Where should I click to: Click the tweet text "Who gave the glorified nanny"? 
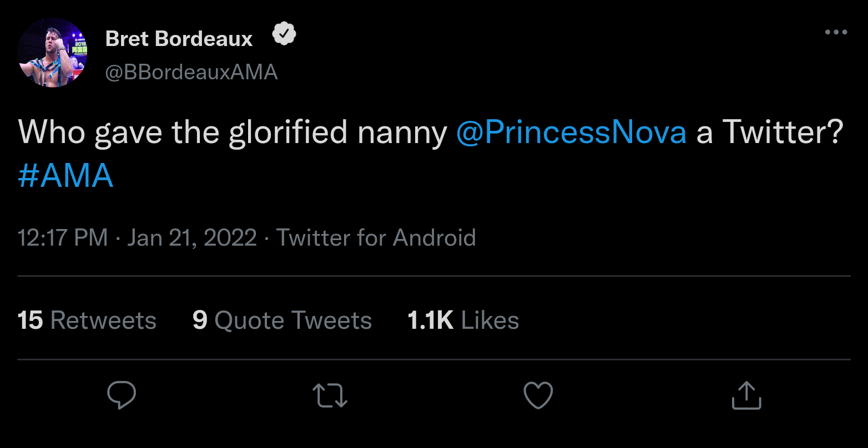232,133
